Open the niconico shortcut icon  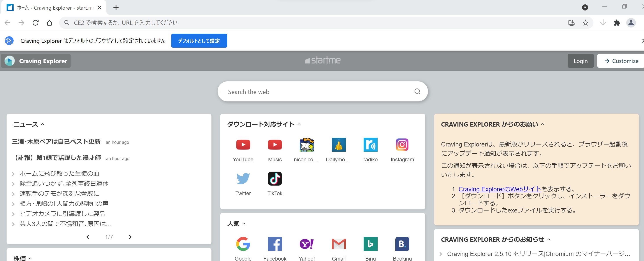[306, 145]
